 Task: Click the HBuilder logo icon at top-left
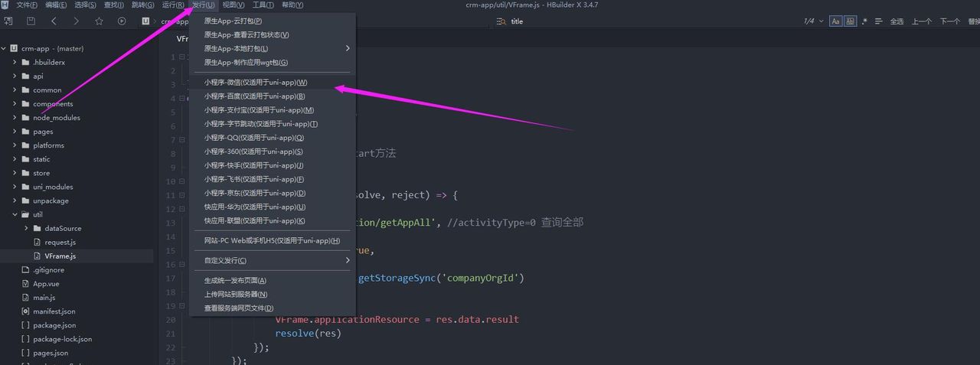pyautogui.click(x=5, y=5)
